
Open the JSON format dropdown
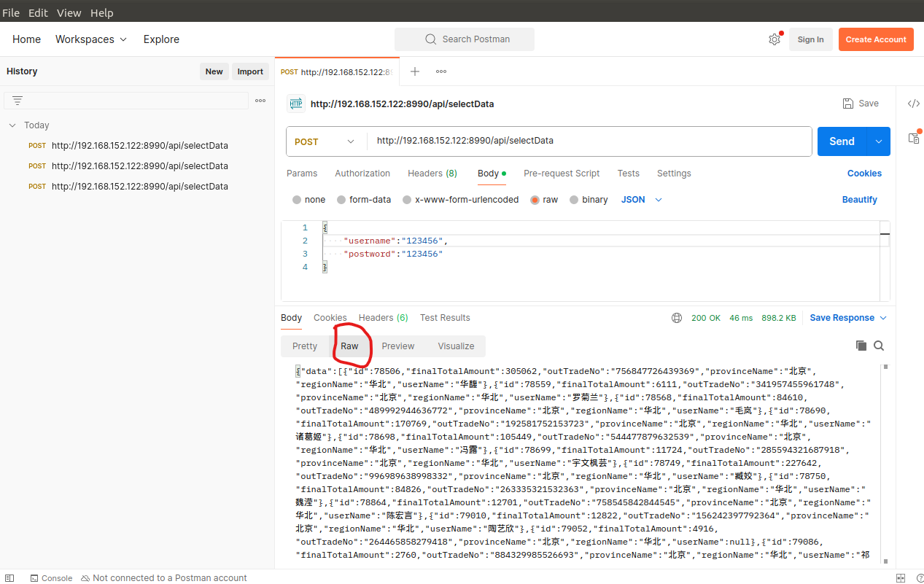(642, 200)
